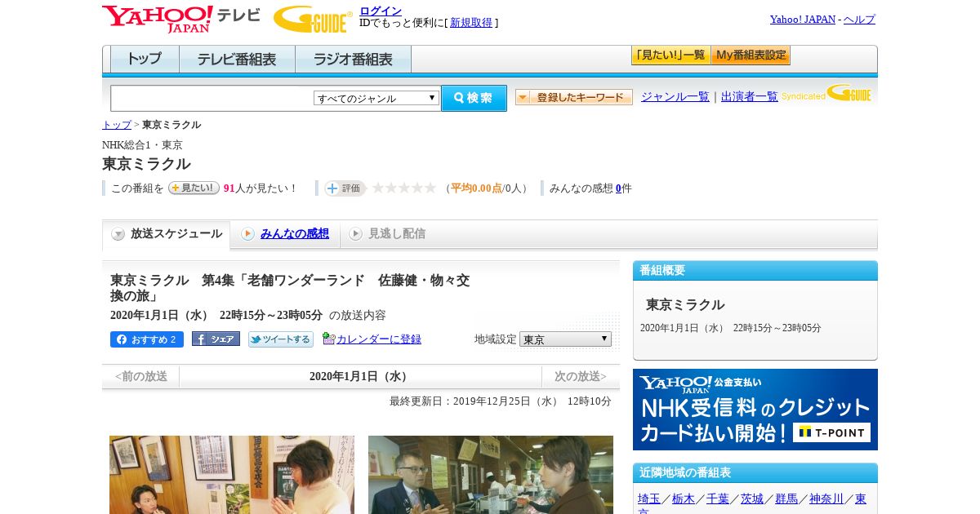This screenshot has width=980, height=514.
Task: Open 千葉 regional listing link
Action: point(718,498)
